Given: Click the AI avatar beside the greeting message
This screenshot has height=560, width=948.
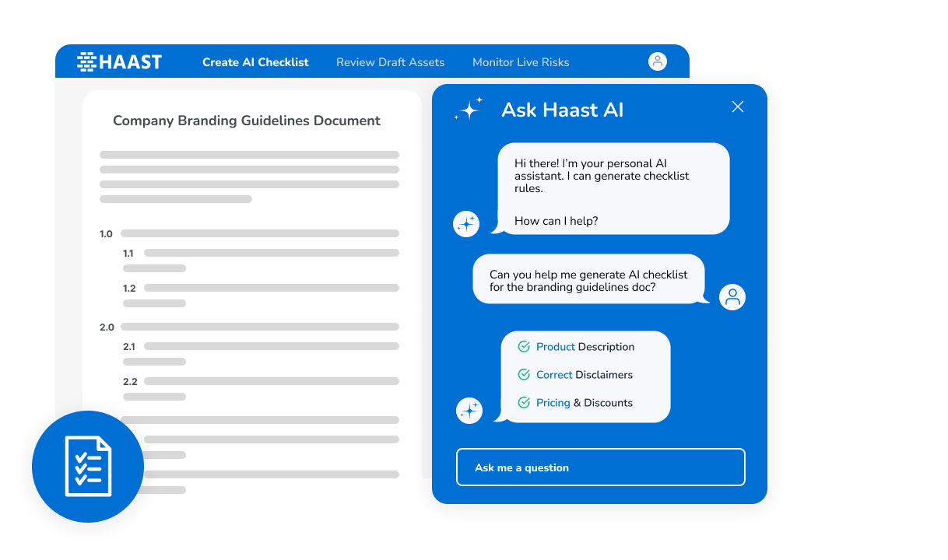Looking at the screenshot, I should click(x=466, y=224).
